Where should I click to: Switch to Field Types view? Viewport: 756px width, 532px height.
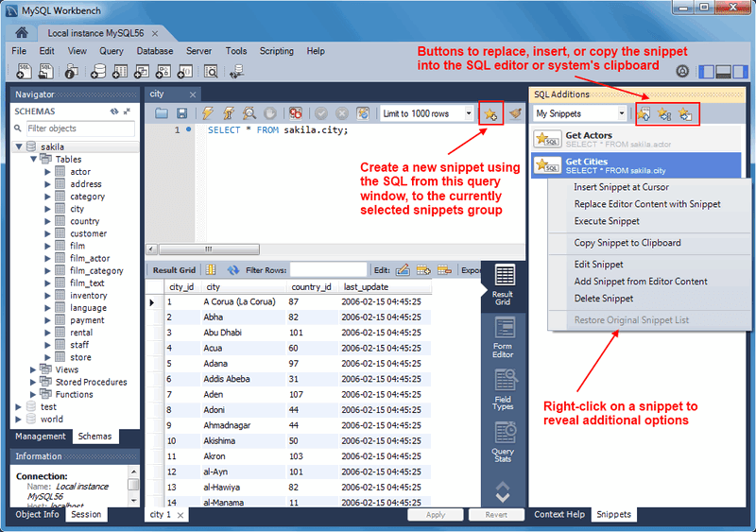click(x=503, y=389)
